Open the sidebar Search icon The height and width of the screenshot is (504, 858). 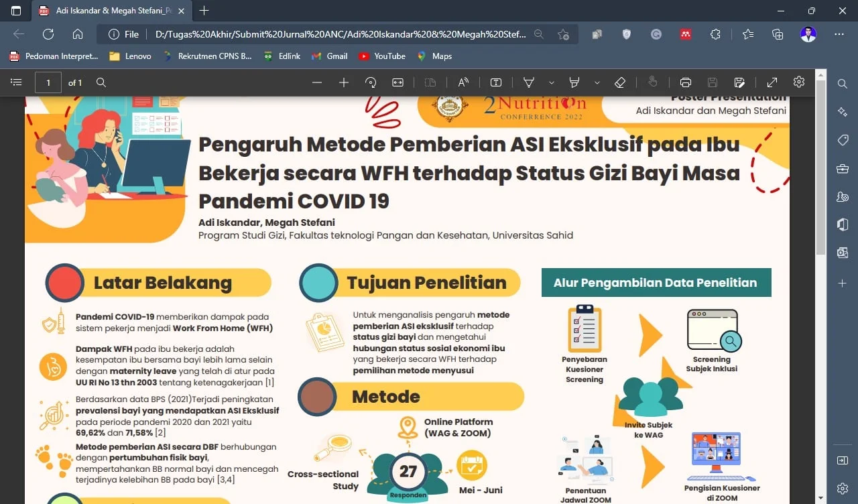[843, 84]
